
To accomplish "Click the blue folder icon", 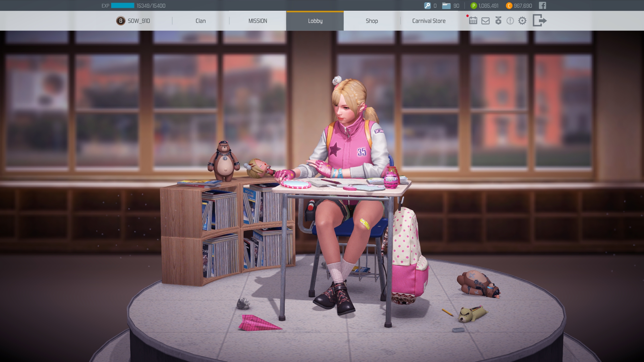I will point(446,6).
